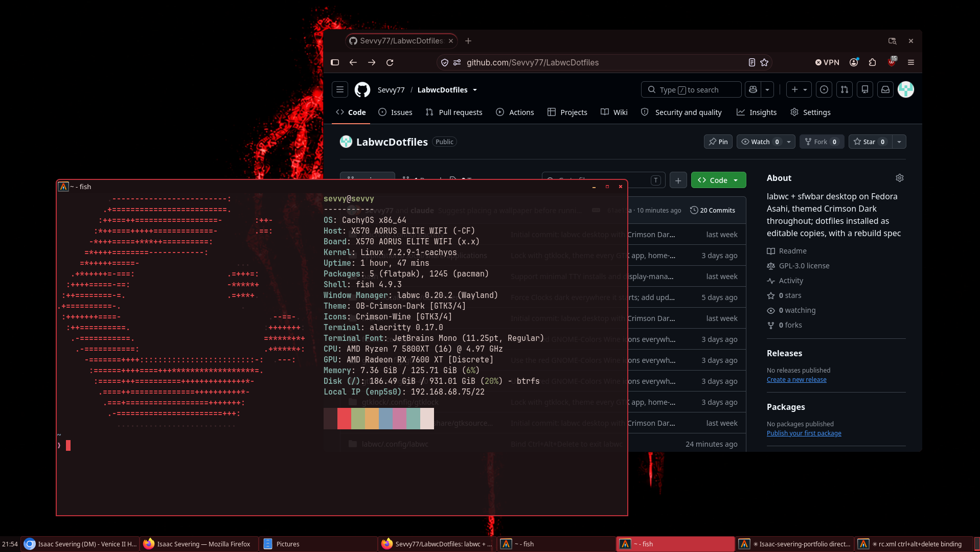Expand the Watch notifications dropdown
The width and height of the screenshot is (980, 552).
[789, 142]
